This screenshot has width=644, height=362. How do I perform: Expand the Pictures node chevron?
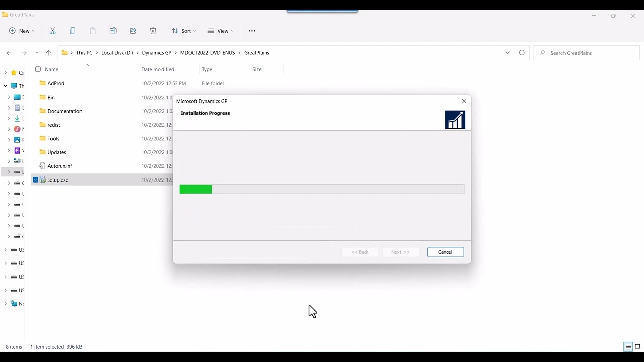pyautogui.click(x=9, y=140)
